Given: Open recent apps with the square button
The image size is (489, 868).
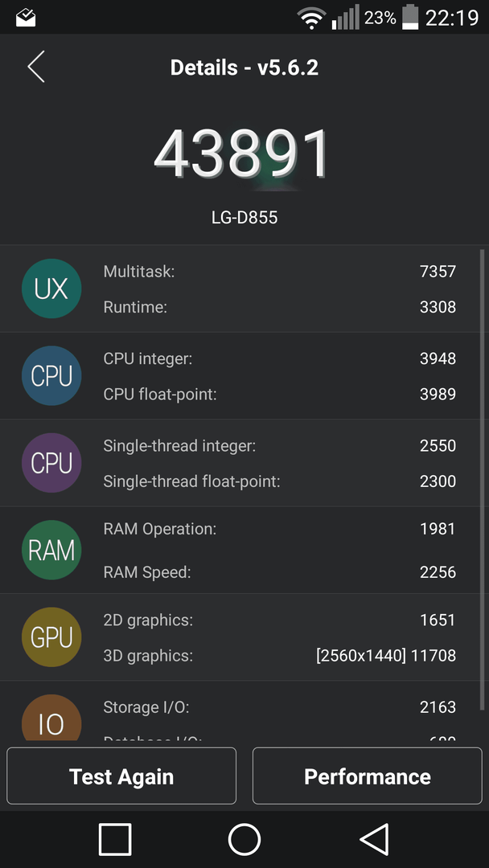Looking at the screenshot, I should click(115, 839).
